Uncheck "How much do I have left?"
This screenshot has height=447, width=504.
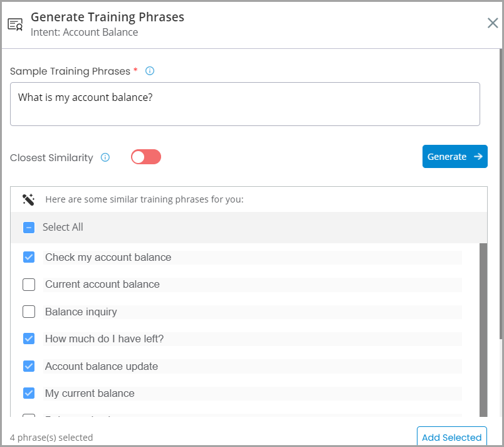click(29, 339)
